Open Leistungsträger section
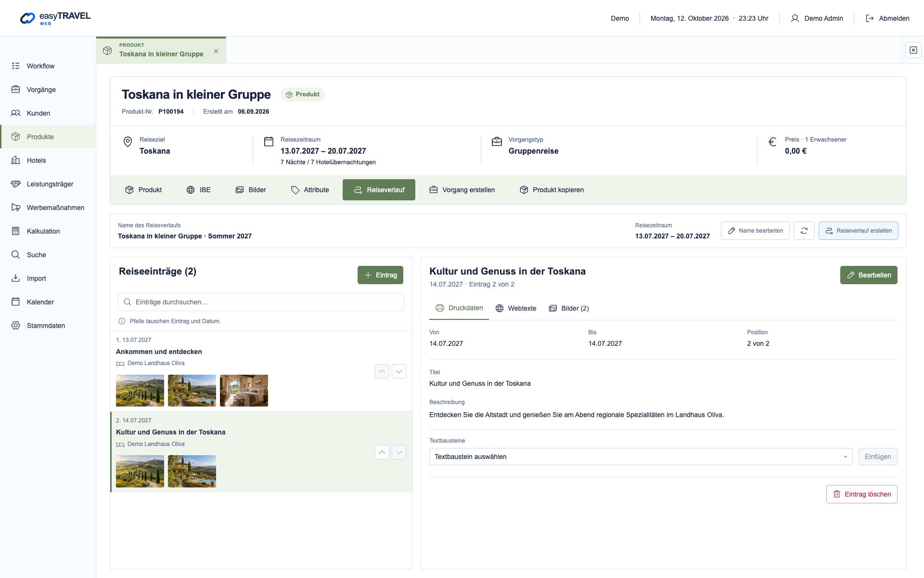This screenshot has height=578, width=924. pos(48,184)
